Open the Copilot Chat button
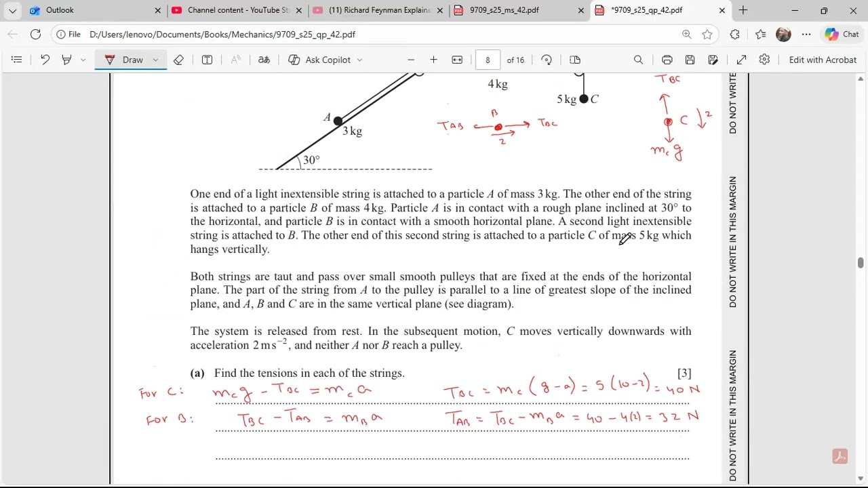The width and height of the screenshot is (868, 488). [842, 34]
